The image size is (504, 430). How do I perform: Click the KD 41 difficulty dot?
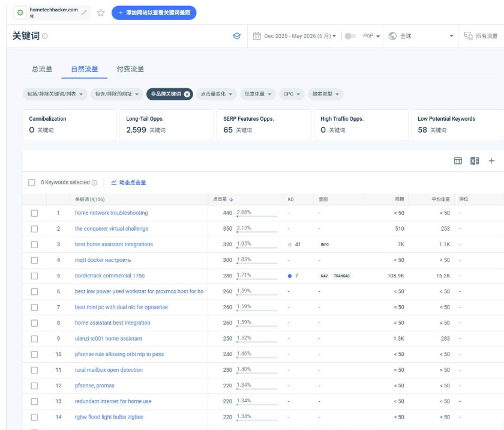tap(290, 245)
